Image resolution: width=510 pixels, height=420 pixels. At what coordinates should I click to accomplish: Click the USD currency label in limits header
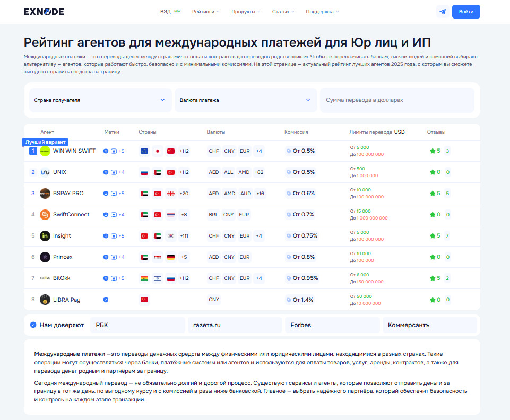(399, 132)
